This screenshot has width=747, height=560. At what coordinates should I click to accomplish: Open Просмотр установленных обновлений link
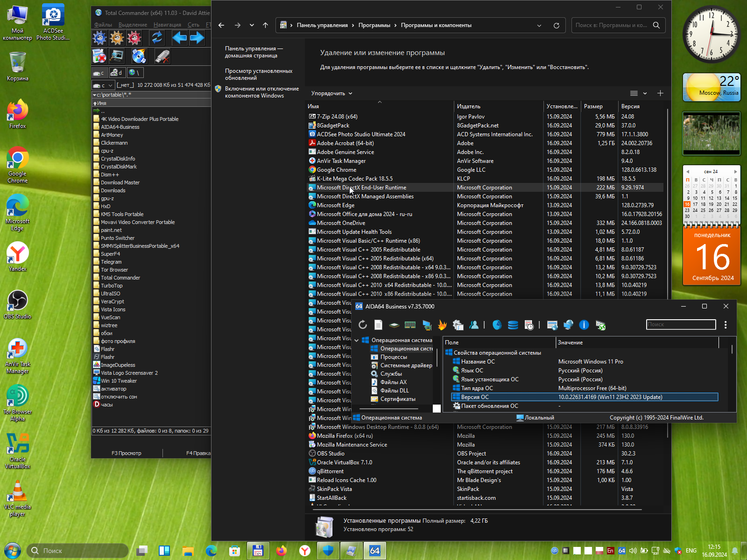click(x=259, y=75)
